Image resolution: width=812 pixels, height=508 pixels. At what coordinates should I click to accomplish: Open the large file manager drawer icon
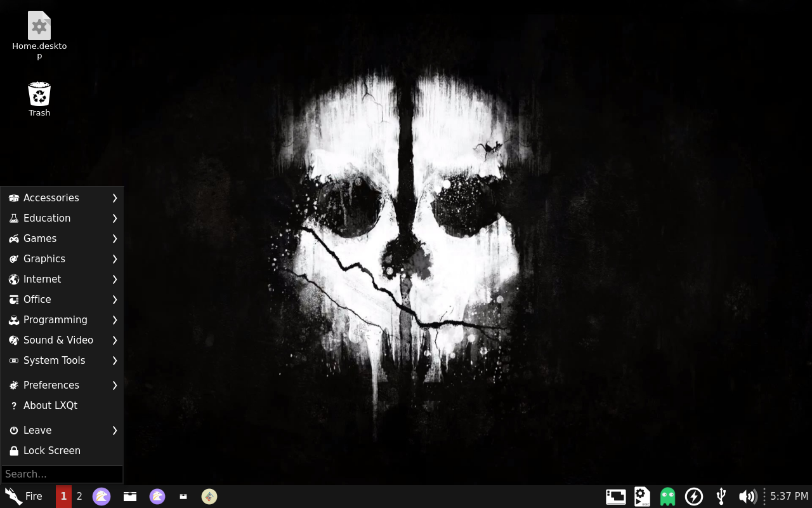pyautogui.click(x=130, y=497)
